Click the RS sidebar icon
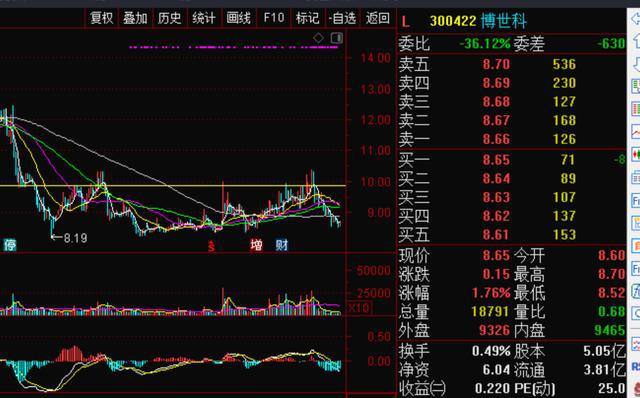 click(x=636, y=367)
